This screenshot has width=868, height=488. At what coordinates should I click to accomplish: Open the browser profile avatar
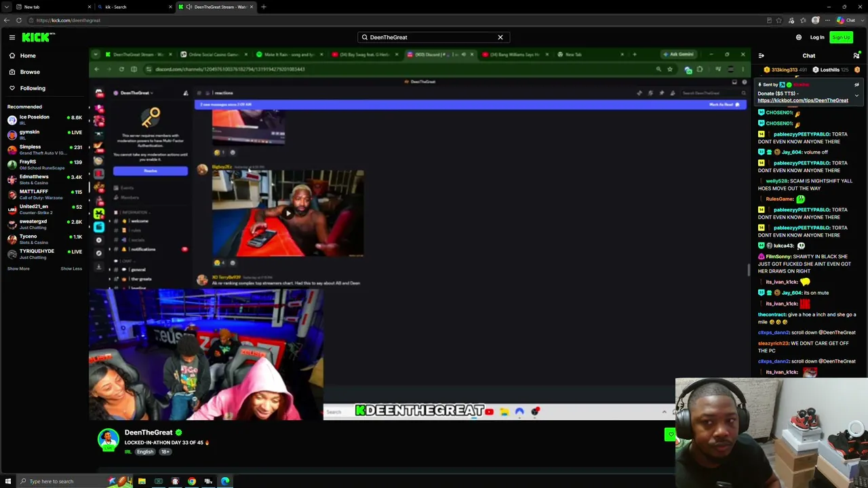816,20
